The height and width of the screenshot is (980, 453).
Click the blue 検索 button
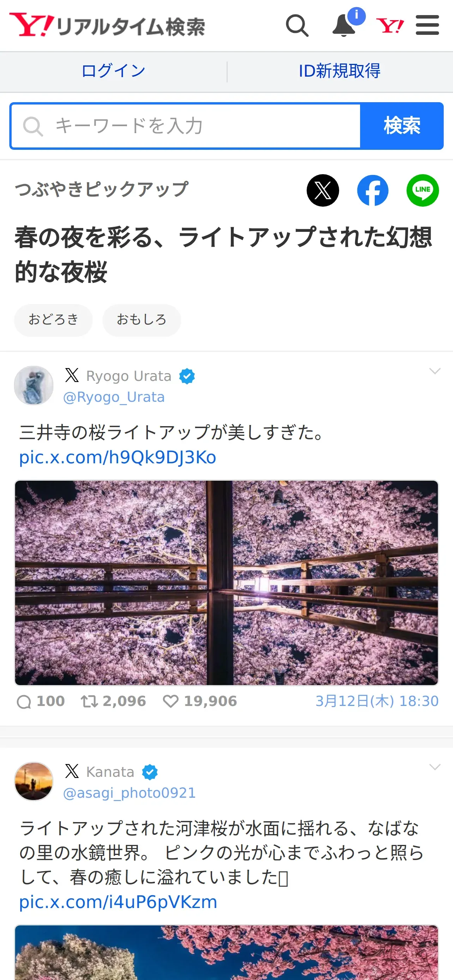coord(402,126)
